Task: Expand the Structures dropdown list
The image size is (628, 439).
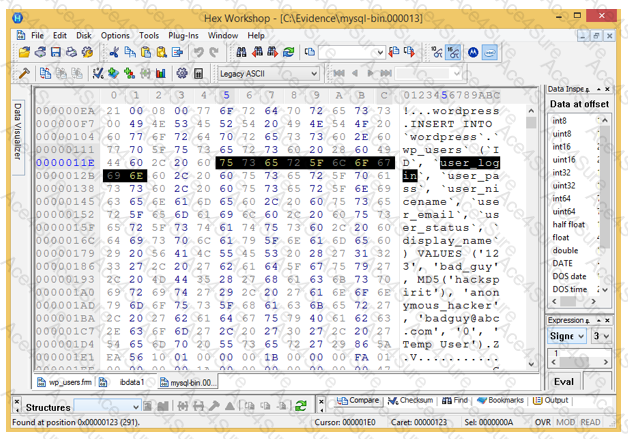Action: click(138, 406)
